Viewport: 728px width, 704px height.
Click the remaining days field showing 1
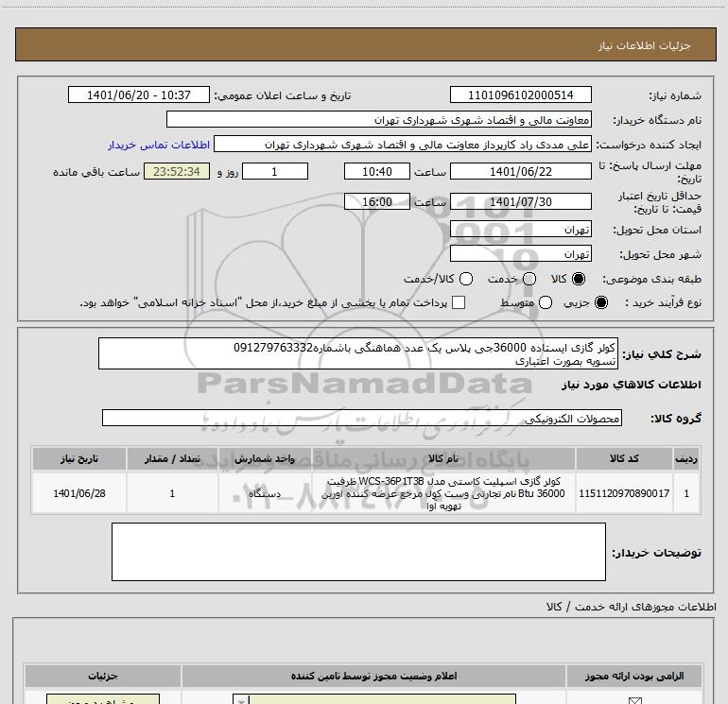coord(275,171)
